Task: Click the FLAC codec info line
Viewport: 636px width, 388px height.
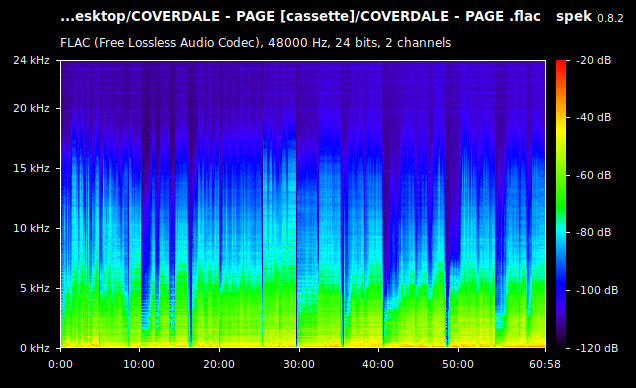Action: pyautogui.click(x=256, y=43)
